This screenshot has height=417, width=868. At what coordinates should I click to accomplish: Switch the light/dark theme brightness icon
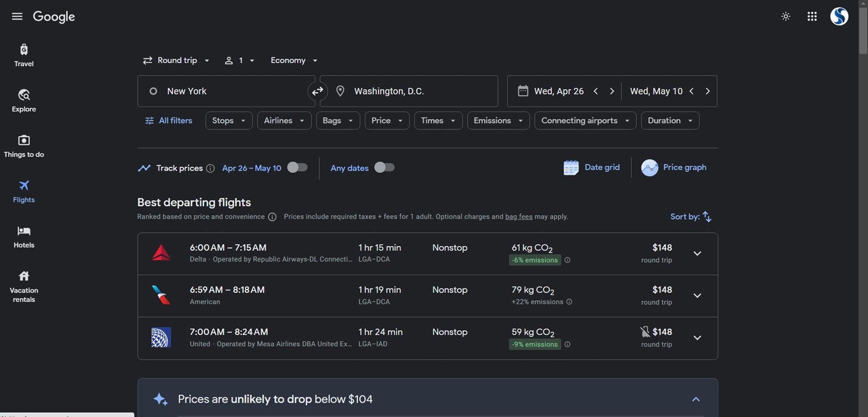point(786,17)
